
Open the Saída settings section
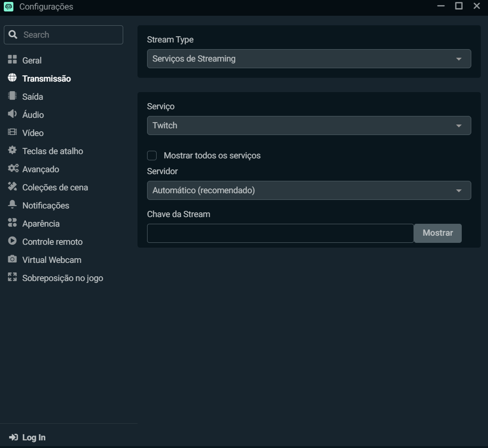(32, 97)
